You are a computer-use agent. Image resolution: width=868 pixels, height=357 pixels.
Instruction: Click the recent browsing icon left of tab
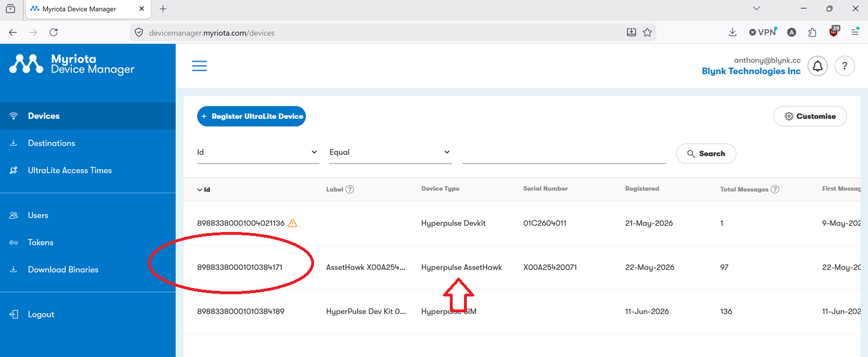point(10,9)
